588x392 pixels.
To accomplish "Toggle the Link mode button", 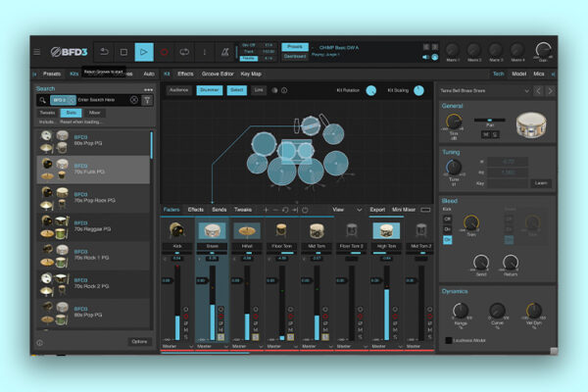I will coord(259,90).
